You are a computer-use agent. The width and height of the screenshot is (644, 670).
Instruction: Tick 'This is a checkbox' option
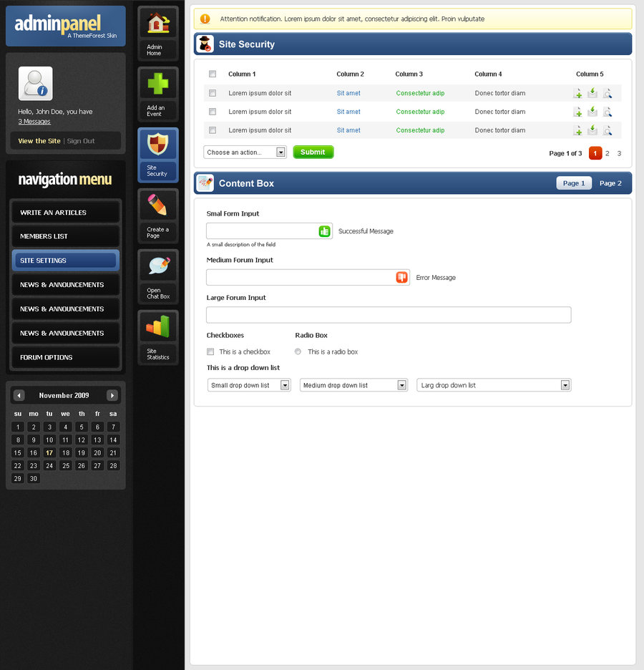(210, 351)
